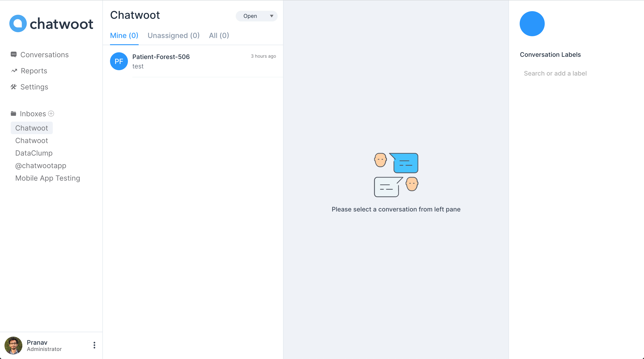
Task: Select the Mobile App Testing inbox
Action: click(x=47, y=178)
